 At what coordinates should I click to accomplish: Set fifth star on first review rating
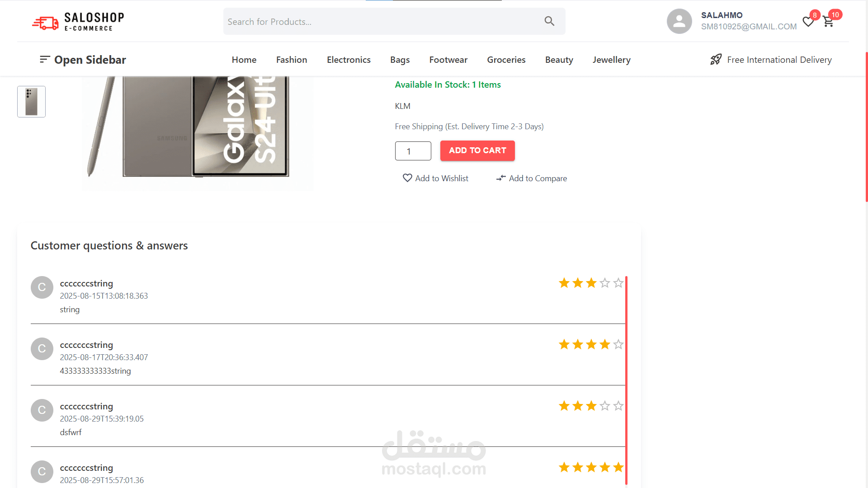coord(618,283)
